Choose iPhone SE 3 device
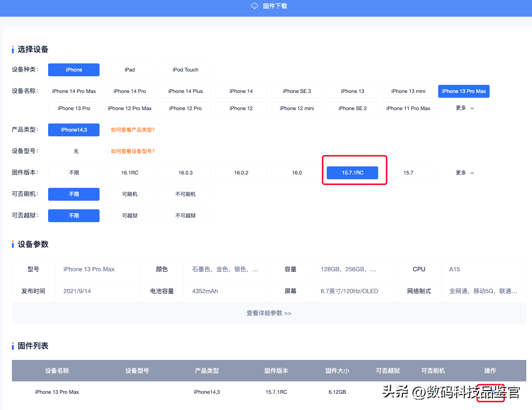 coord(297,91)
